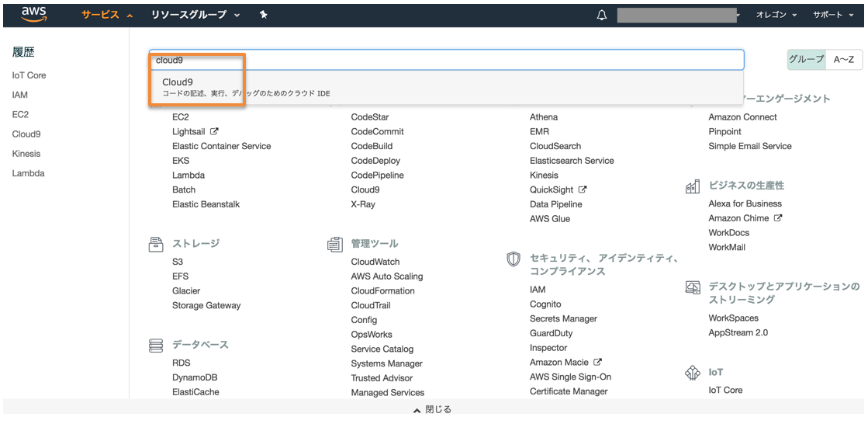This screenshot has height=424, width=868.
Task: Open Simple Email Service
Action: pyautogui.click(x=750, y=146)
